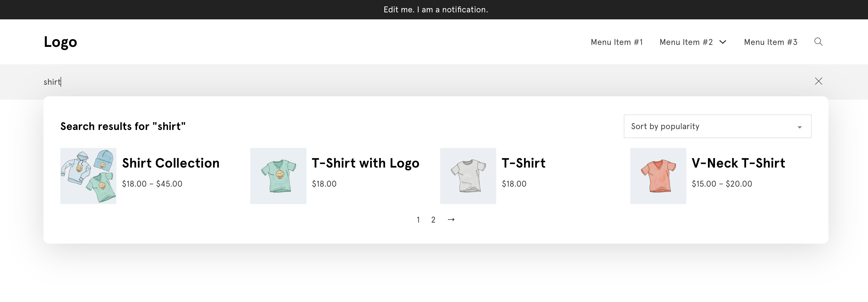
Task: Close the search bar with X icon
Action: (x=818, y=81)
